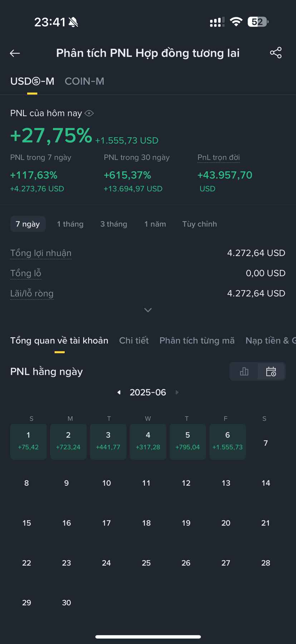Open the Chi tiết tab
Screen dimensions: 296x644
click(x=134, y=341)
